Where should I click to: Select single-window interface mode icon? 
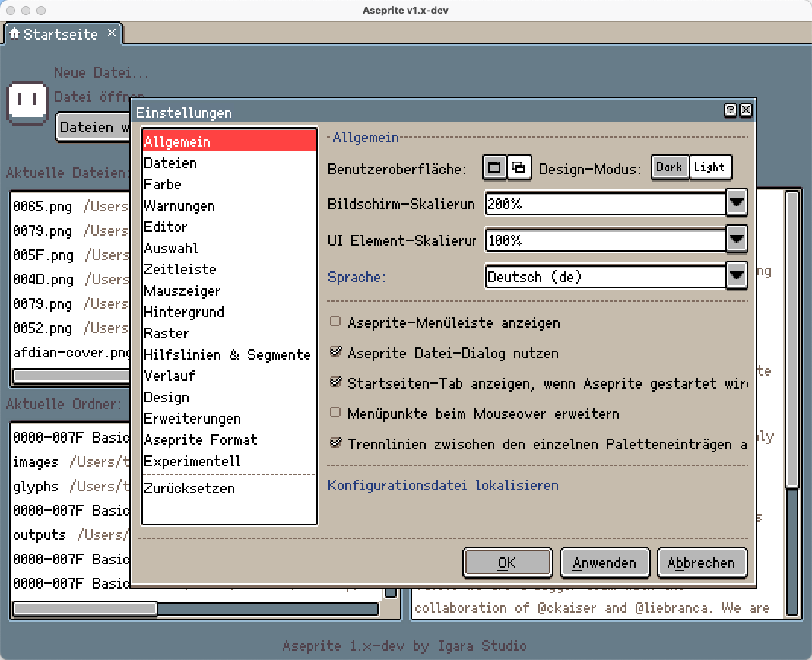point(494,167)
